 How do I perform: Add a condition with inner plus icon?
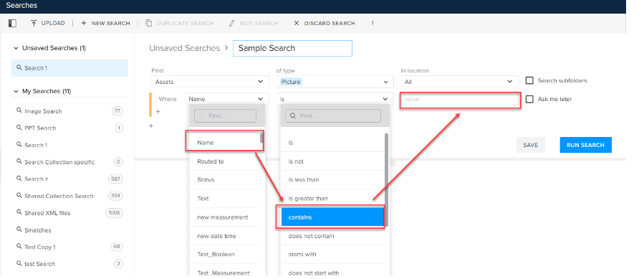158,111
